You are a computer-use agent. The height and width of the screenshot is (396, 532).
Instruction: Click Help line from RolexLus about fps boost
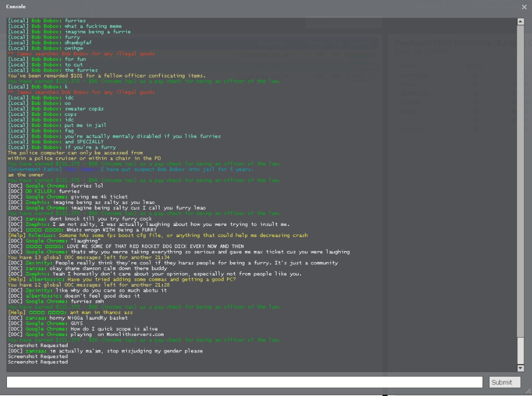158,235
